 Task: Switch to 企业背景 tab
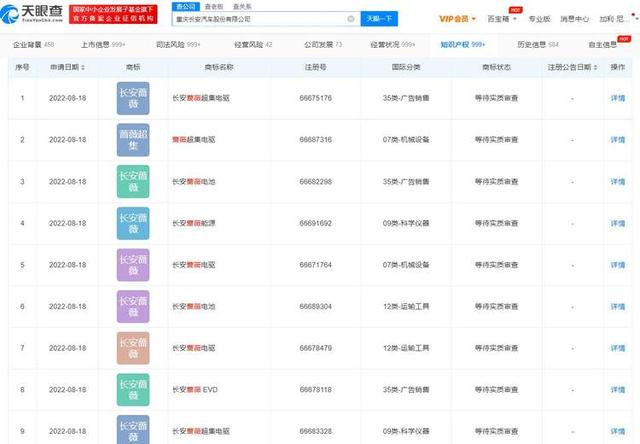pyautogui.click(x=33, y=44)
